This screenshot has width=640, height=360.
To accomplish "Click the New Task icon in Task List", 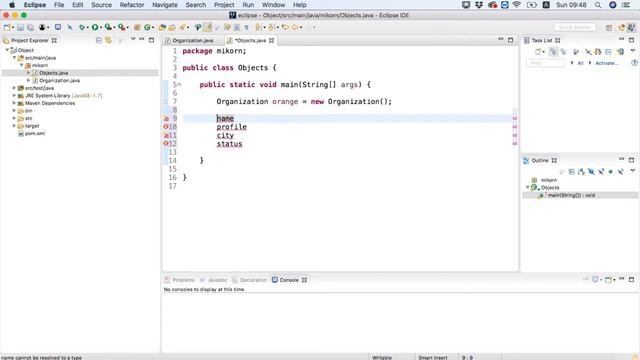I will (538, 52).
